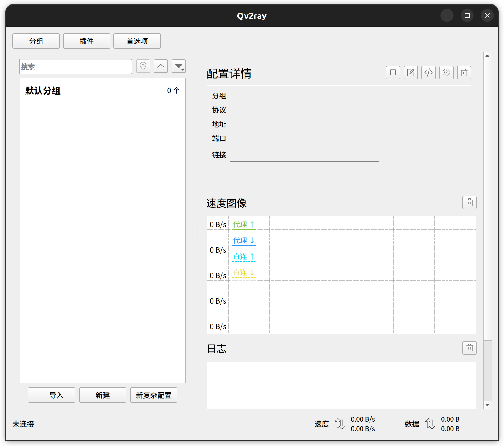Click the scrollbar up arrow
This screenshot has width=504, height=446.
487,56
